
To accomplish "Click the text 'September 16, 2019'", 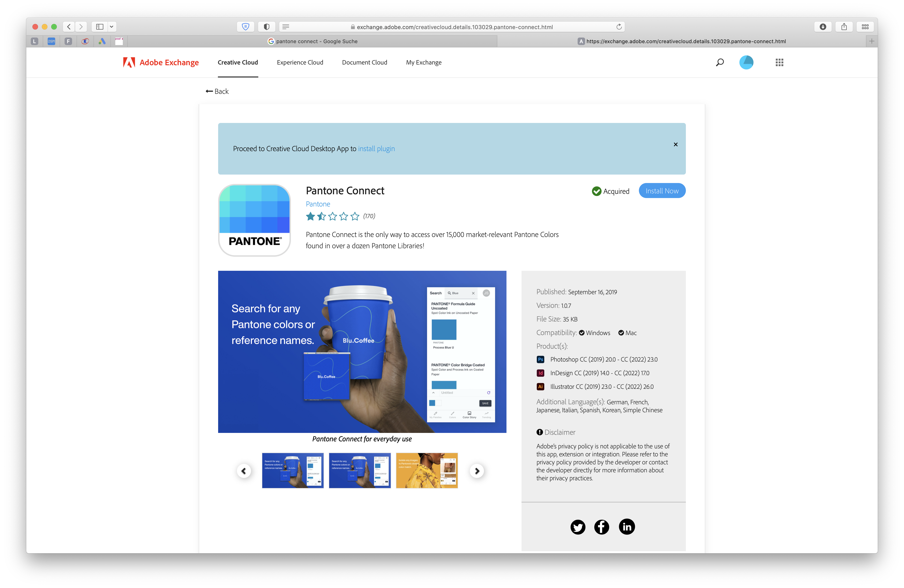I will [592, 292].
